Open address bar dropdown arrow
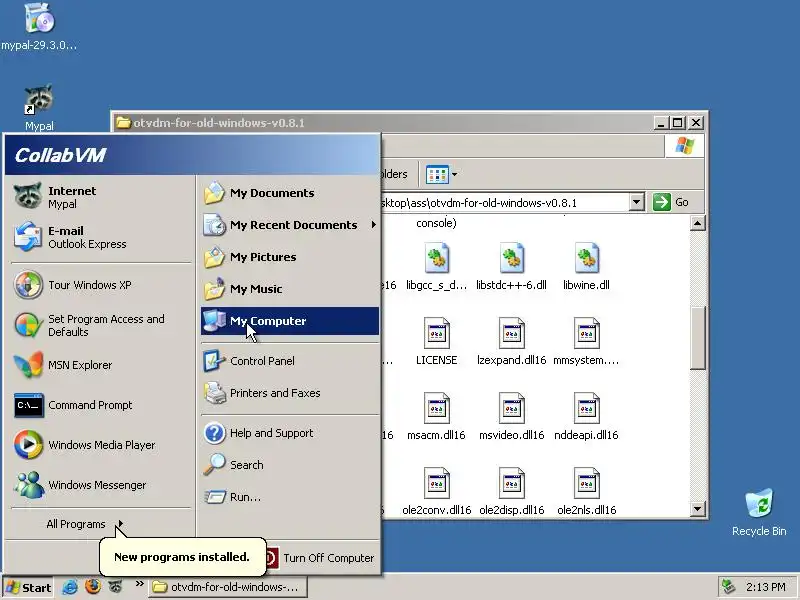Viewport: 800px width, 600px height. tap(636, 203)
